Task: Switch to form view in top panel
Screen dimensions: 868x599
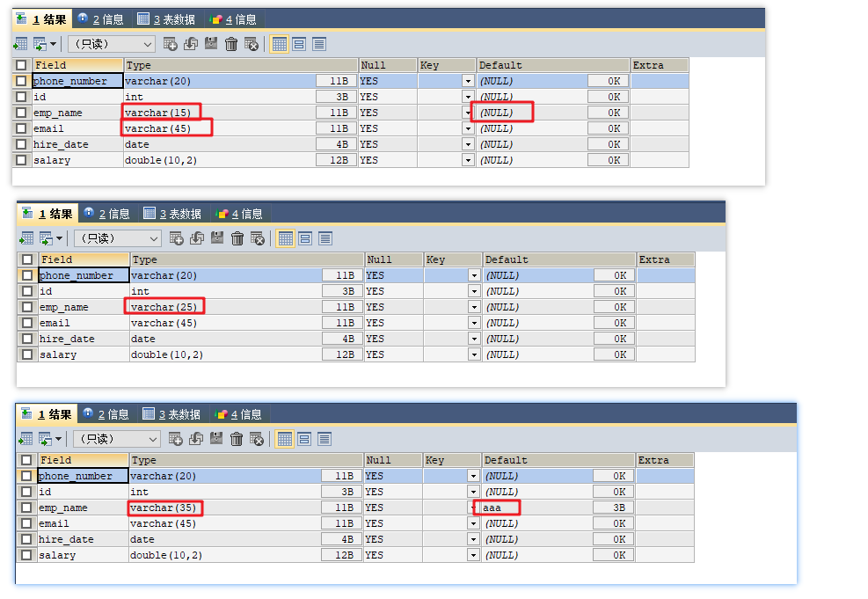Action: click(x=299, y=44)
